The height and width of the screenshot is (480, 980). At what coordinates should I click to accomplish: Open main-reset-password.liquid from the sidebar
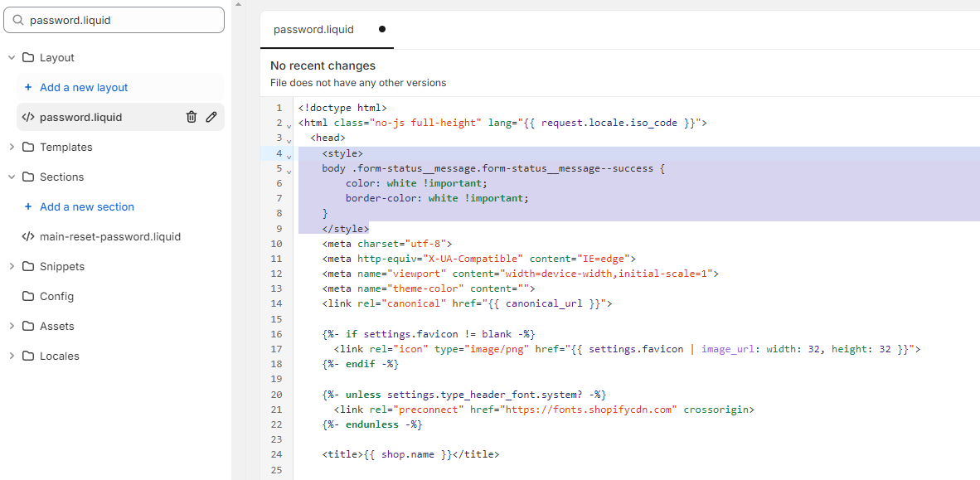point(109,236)
